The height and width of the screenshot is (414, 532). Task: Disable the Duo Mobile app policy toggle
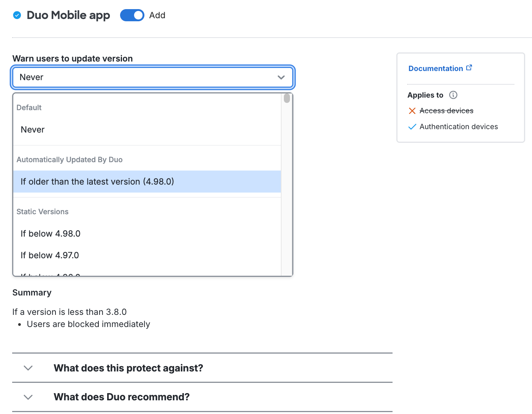pos(132,15)
